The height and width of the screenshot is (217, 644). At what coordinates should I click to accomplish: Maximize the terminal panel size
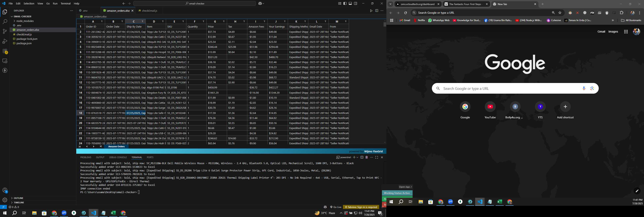[377, 157]
